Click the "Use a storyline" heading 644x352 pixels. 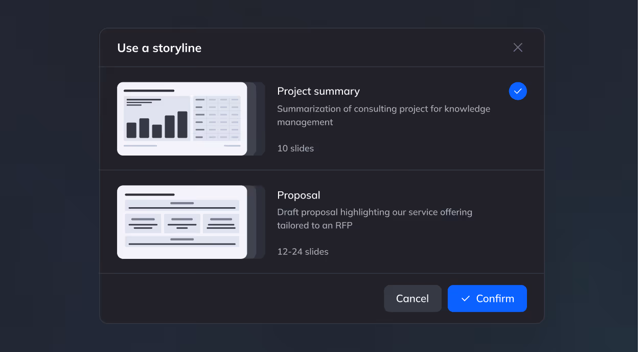pyautogui.click(x=159, y=48)
